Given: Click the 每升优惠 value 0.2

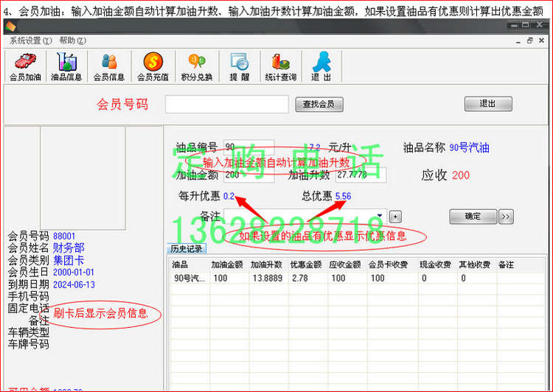Looking at the screenshot, I should tap(229, 196).
